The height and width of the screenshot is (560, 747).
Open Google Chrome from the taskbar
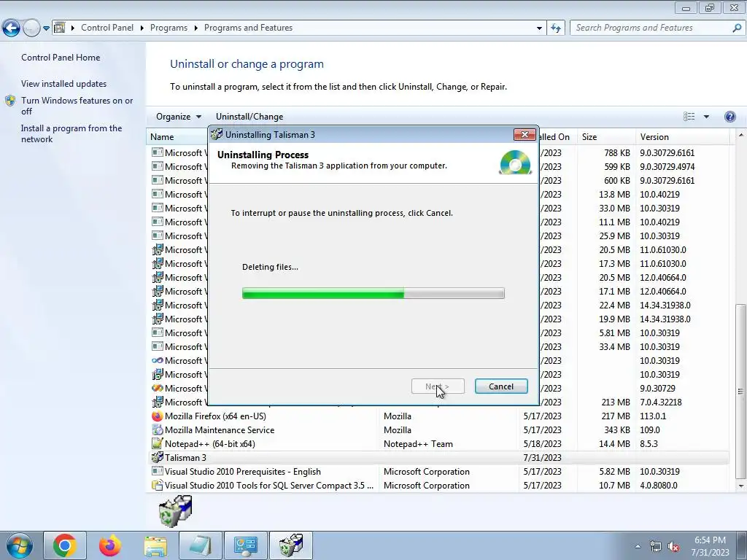coord(65,545)
